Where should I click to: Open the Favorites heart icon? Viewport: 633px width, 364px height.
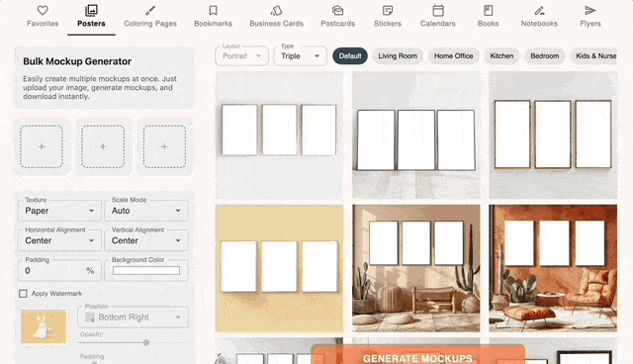(43, 11)
